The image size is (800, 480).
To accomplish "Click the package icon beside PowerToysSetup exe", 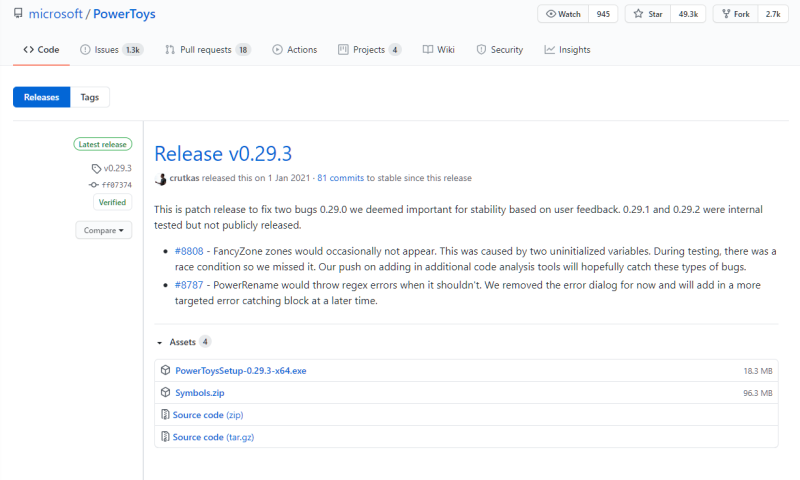I will pos(165,370).
